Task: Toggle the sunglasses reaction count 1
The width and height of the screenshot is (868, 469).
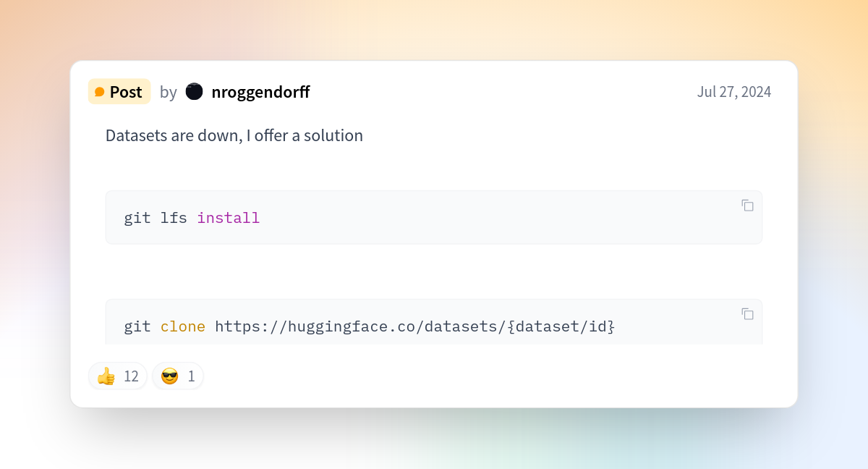Action: (x=178, y=376)
